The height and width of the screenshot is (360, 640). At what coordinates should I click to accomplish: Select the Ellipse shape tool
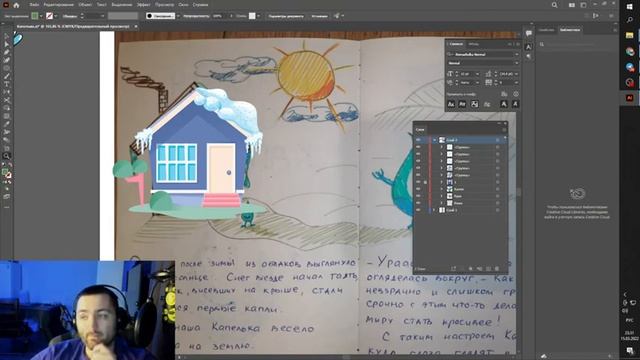(x=7, y=68)
